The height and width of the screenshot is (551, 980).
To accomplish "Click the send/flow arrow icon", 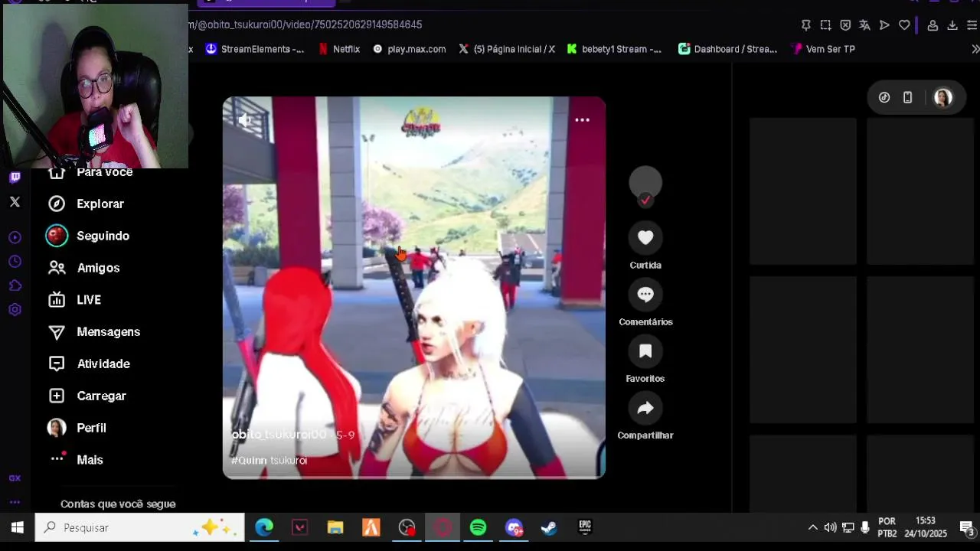I will (884, 25).
